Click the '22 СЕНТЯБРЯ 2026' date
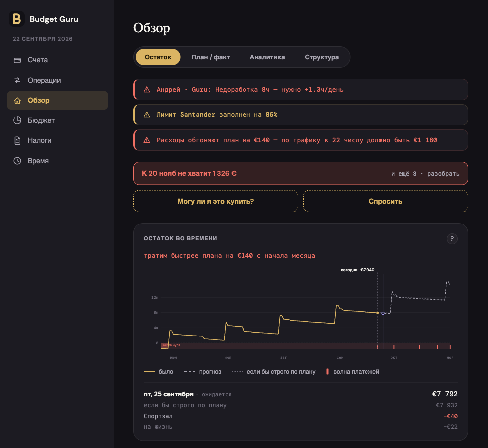The width and height of the screenshot is (488, 448). click(43, 39)
